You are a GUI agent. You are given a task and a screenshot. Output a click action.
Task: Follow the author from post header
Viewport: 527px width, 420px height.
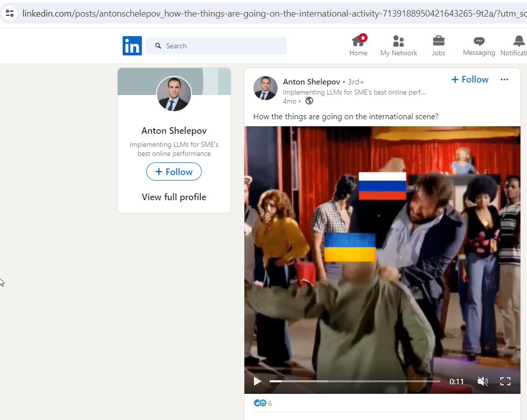pyautogui.click(x=470, y=79)
